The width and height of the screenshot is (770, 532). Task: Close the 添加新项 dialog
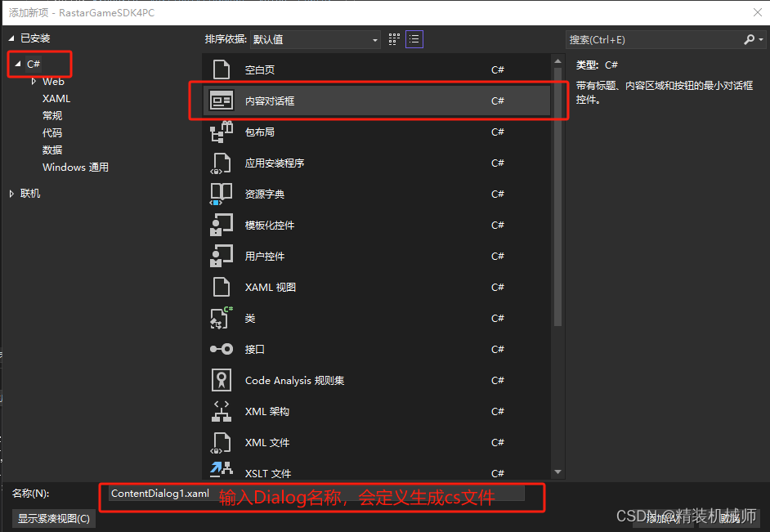tap(758, 12)
